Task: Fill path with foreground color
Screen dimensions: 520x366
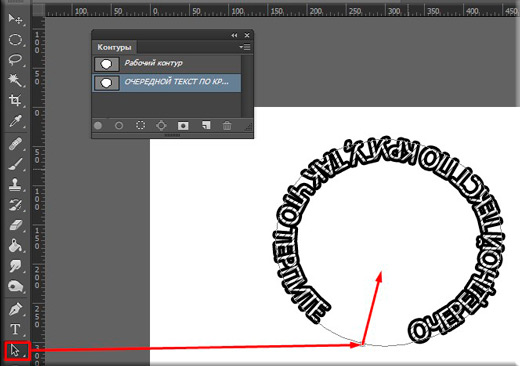Action: [x=98, y=126]
